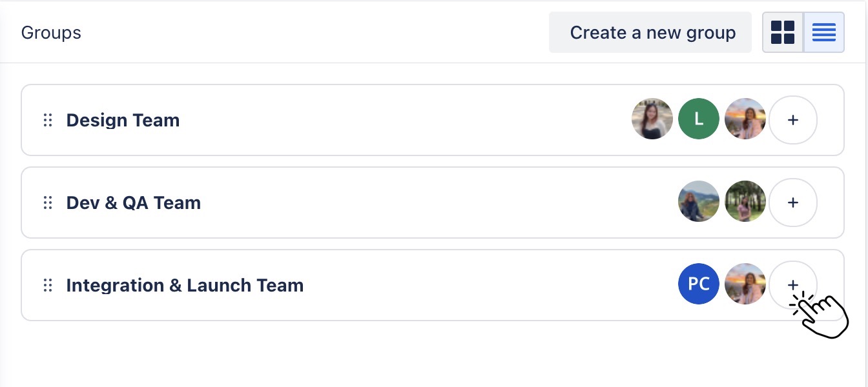Click the drag handle beside Design Team

[x=47, y=120]
